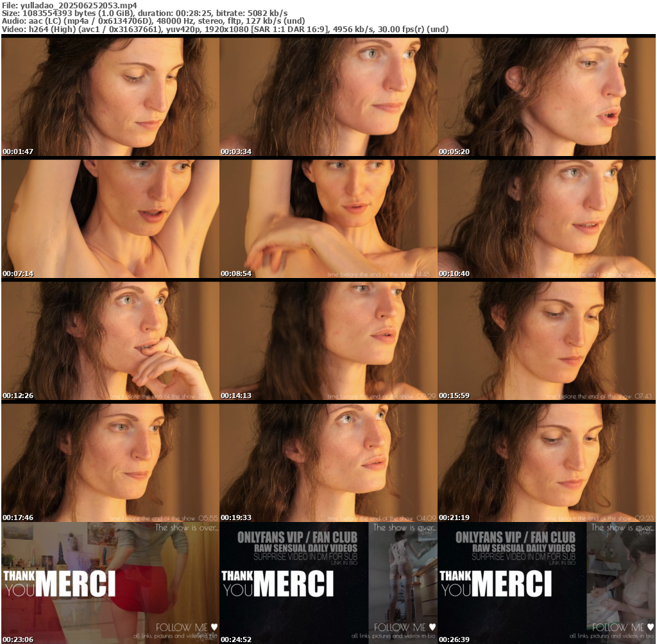
Task: Click the Video codec info line in header
Action: pos(225,29)
